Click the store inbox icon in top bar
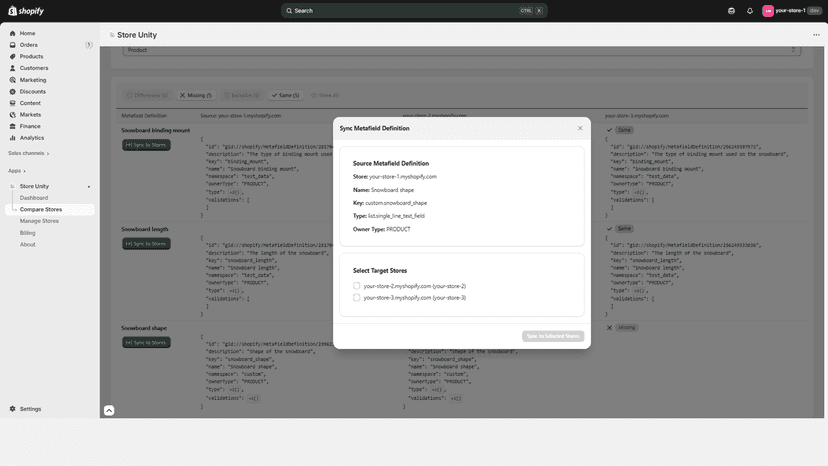The height and width of the screenshot is (466, 828). click(731, 11)
